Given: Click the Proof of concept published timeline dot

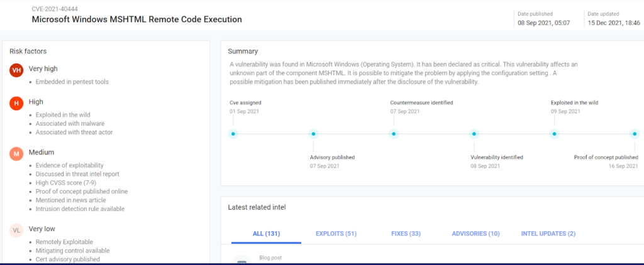Looking at the screenshot, I should coord(635,134).
